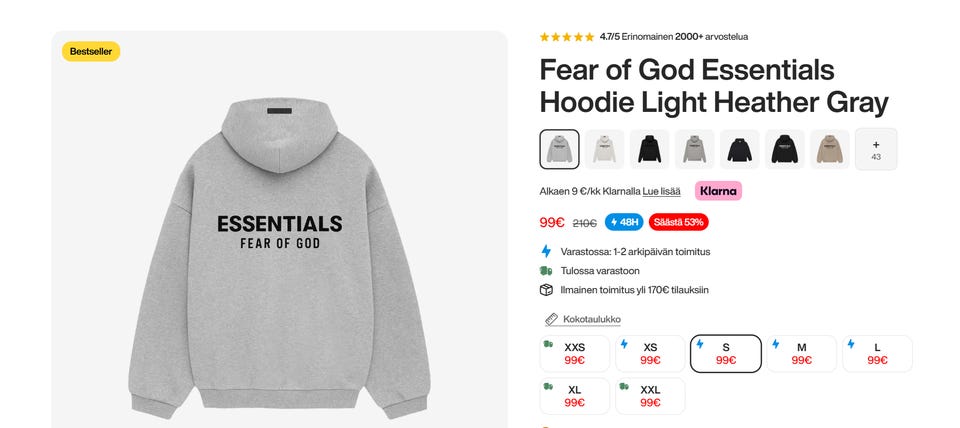Click the blue lightning in-stock icon
Viewport: 960px width, 428px height.
(546, 251)
